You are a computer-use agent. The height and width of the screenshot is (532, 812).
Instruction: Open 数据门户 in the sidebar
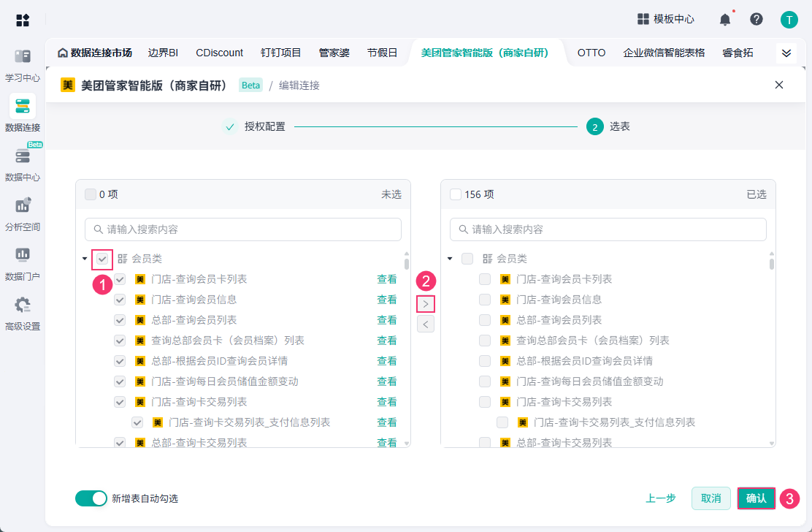22,263
